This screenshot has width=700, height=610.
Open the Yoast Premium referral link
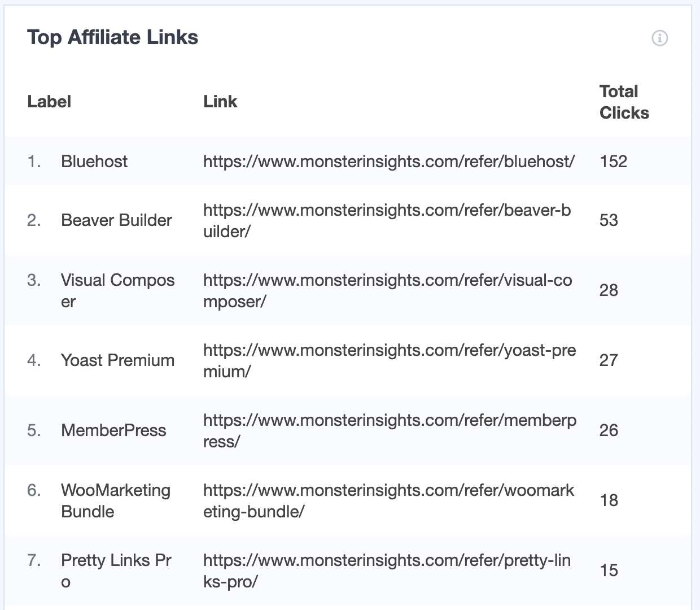pyautogui.click(x=390, y=360)
